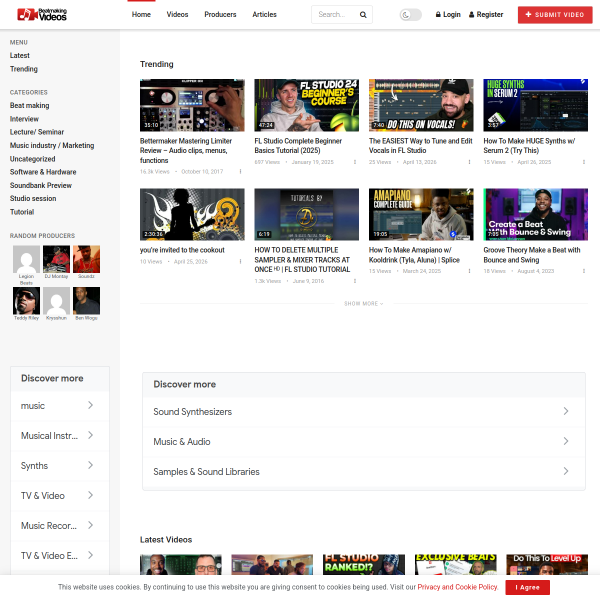Open options menu for FL Studio Complete Beginner video
The image size is (600, 600).
[355, 162]
